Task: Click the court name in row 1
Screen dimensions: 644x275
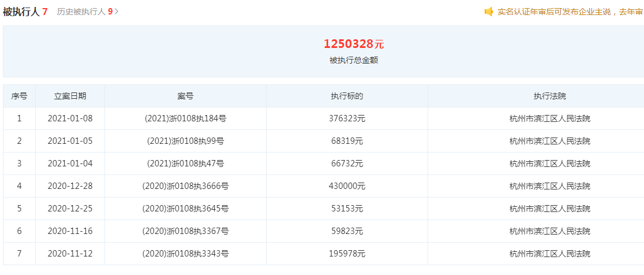Action: [549, 119]
